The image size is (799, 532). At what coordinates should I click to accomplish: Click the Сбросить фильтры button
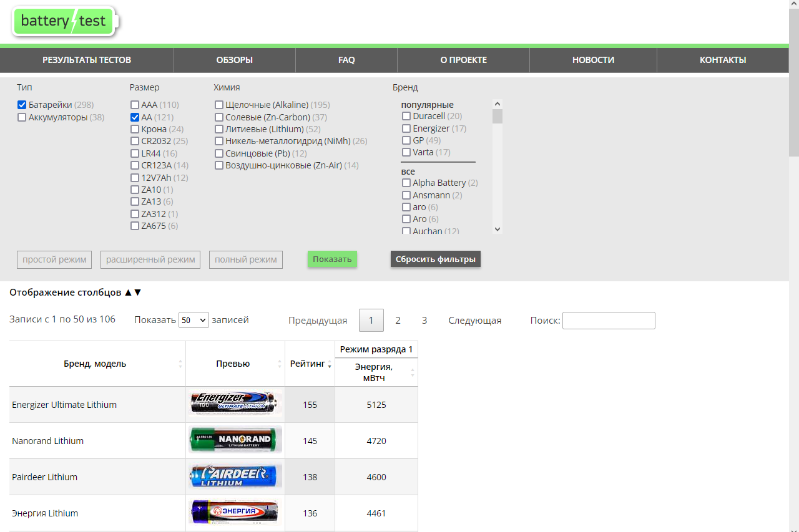pyautogui.click(x=436, y=259)
